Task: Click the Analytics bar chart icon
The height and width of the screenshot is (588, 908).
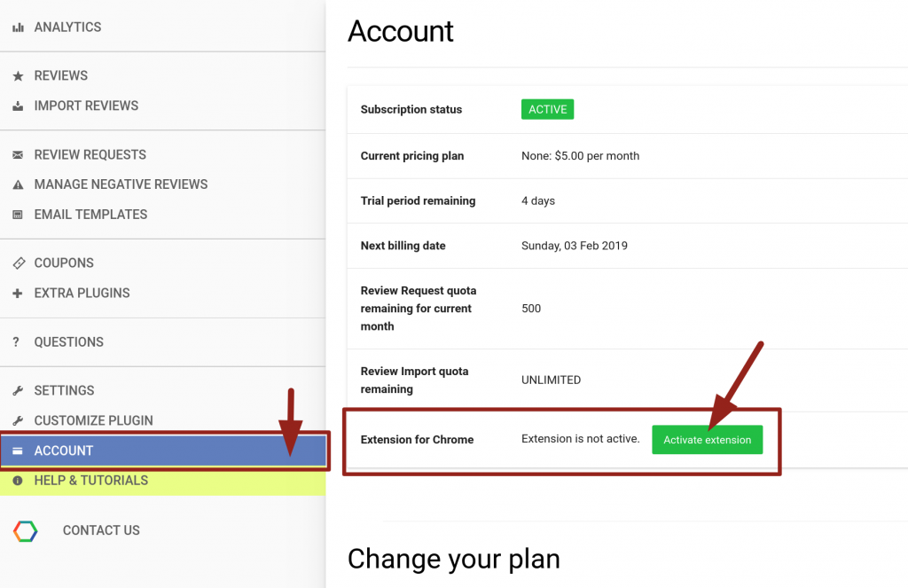Action: 18,27
